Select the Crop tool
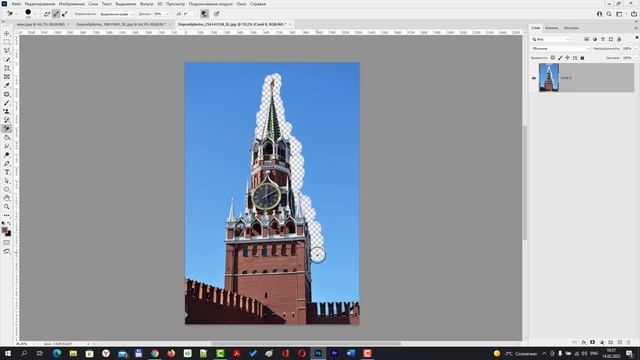The height and width of the screenshot is (360, 640). [x=7, y=68]
